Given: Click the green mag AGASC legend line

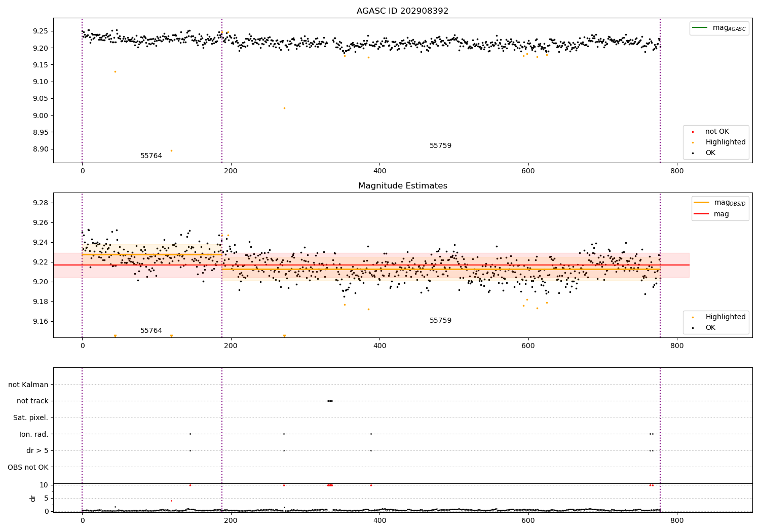Looking at the screenshot, I should [701, 28].
